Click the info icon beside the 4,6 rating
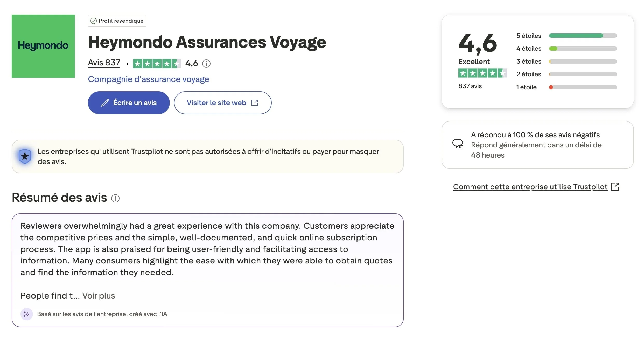Image resolution: width=644 pixels, height=338 pixels. click(x=206, y=63)
